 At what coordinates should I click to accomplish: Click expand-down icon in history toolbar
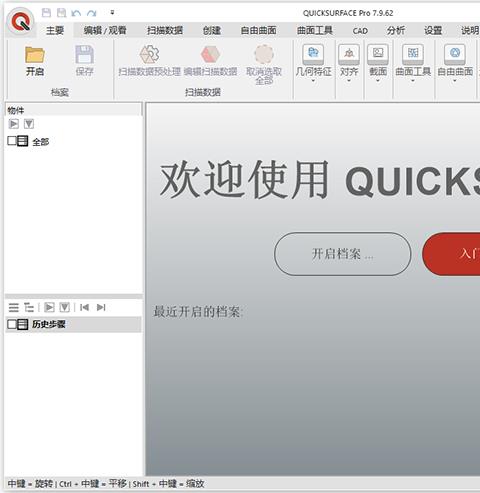click(x=65, y=307)
